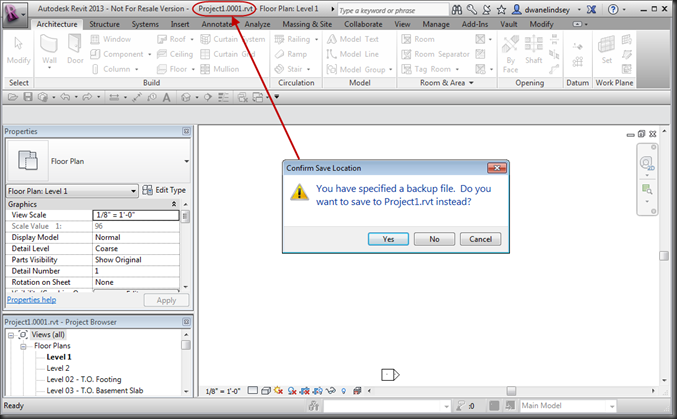Select the Curtain System tool
This screenshot has width=677, height=419.
pyautogui.click(x=233, y=39)
